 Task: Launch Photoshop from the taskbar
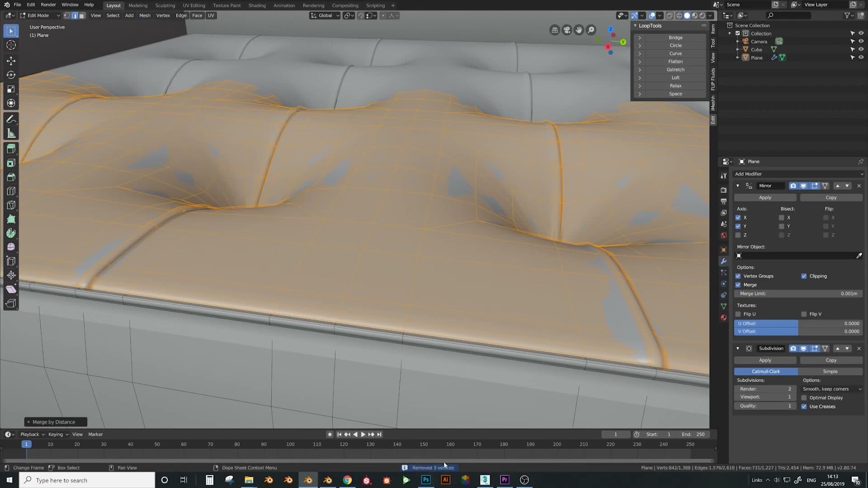[426, 480]
